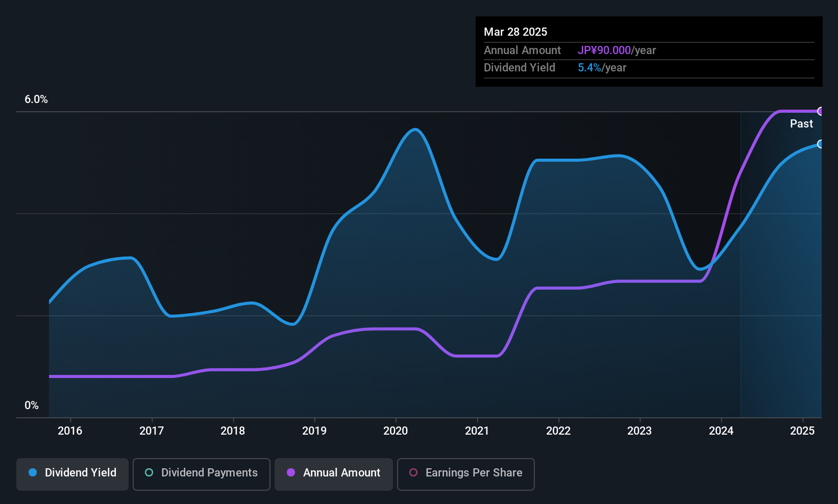Toggle the Dividend Yield series

72,473
